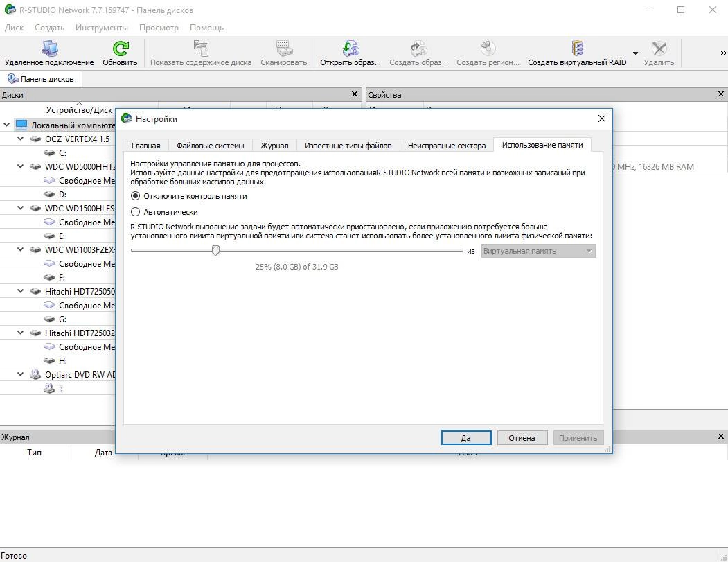The width and height of the screenshot is (728, 562).
Task: Switch to the 'Главная' settings tab
Action: [145, 146]
